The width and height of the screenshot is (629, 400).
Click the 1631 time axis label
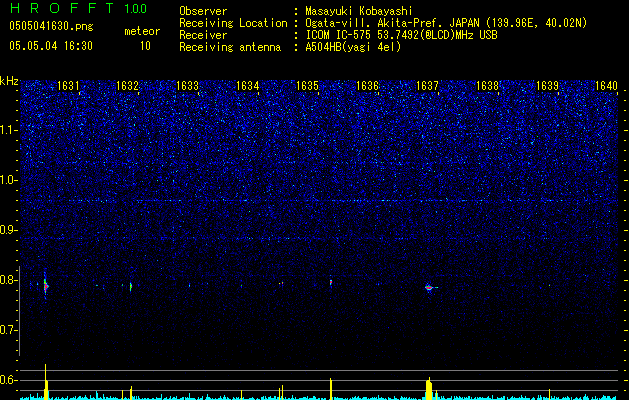[x=68, y=86]
